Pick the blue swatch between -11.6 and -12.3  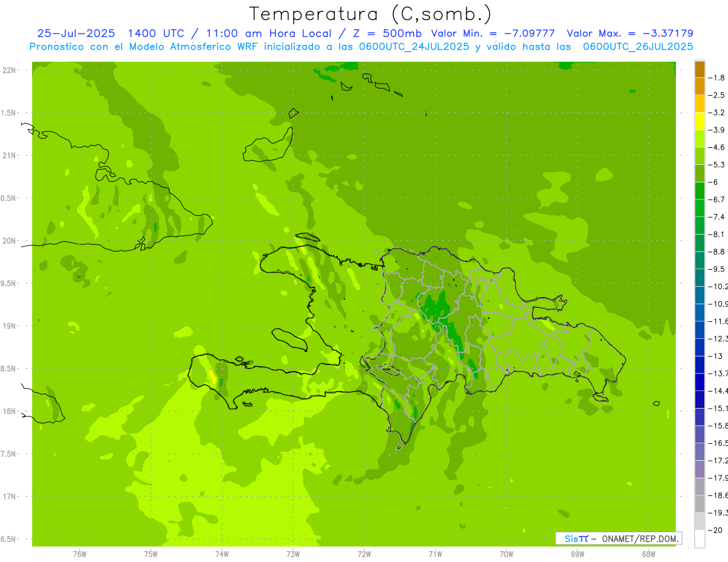click(699, 330)
